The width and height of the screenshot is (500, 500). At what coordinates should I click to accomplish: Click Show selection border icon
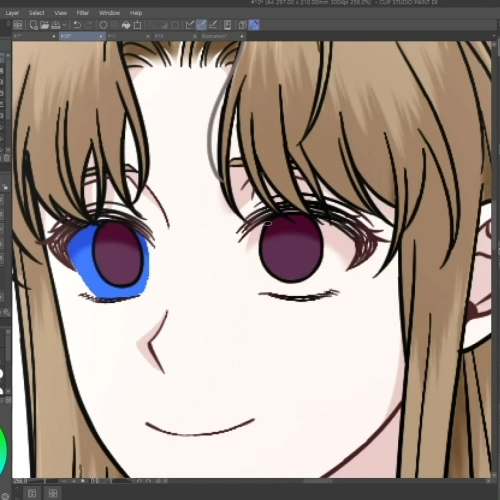tap(175, 25)
